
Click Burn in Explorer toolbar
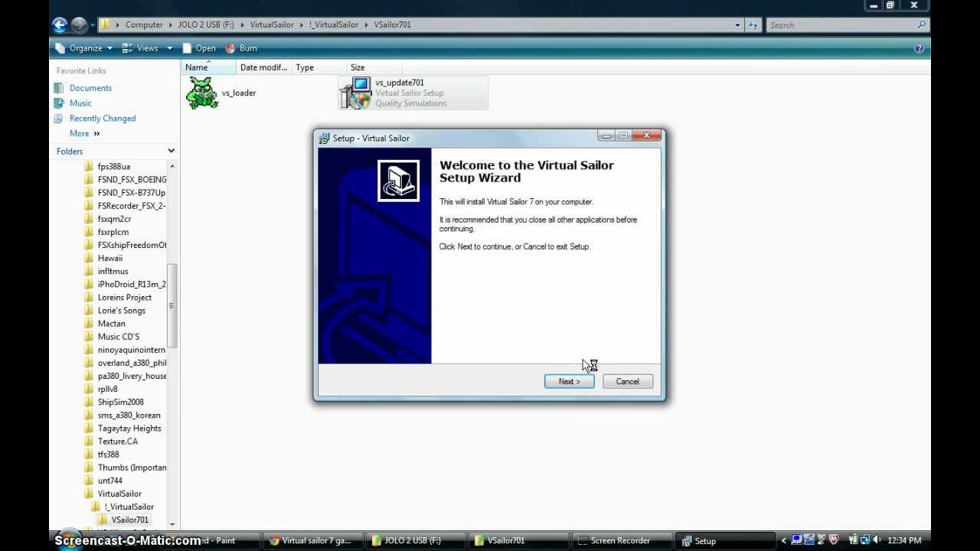pos(241,48)
